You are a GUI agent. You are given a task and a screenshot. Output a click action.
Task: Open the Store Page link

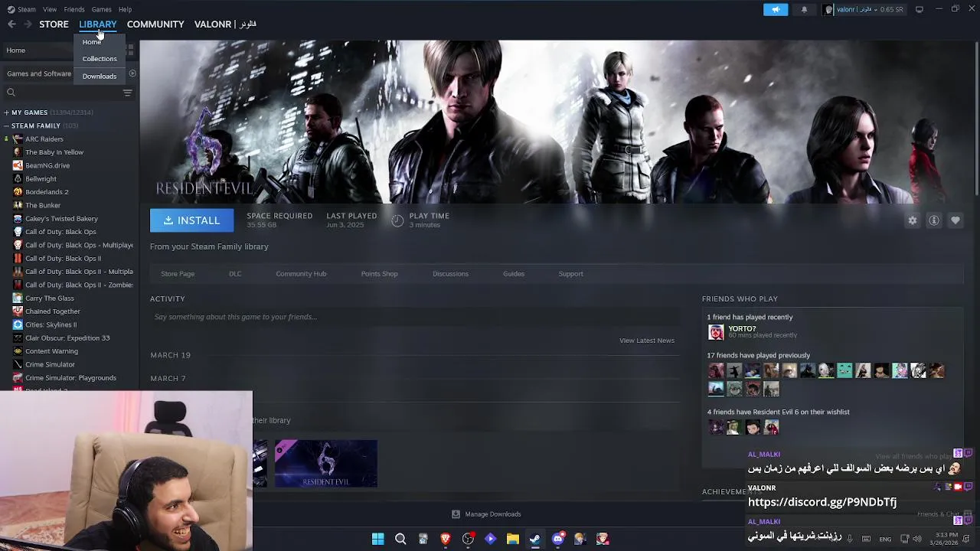point(178,274)
